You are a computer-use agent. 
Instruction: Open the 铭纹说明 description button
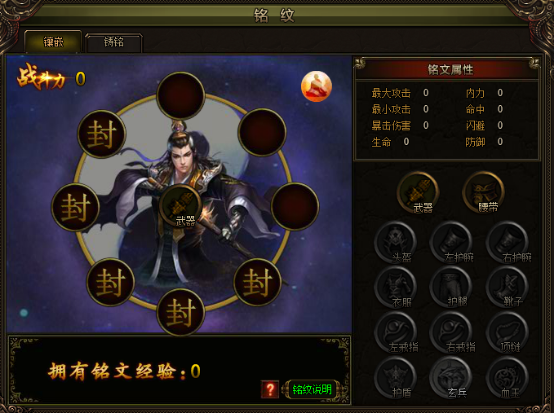[x=312, y=390]
